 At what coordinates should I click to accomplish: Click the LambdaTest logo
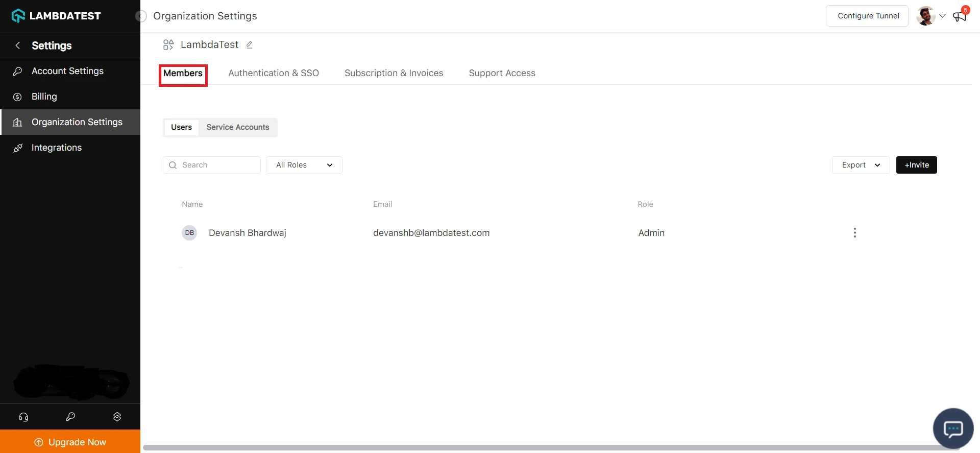pyautogui.click(x=56, y=16)
